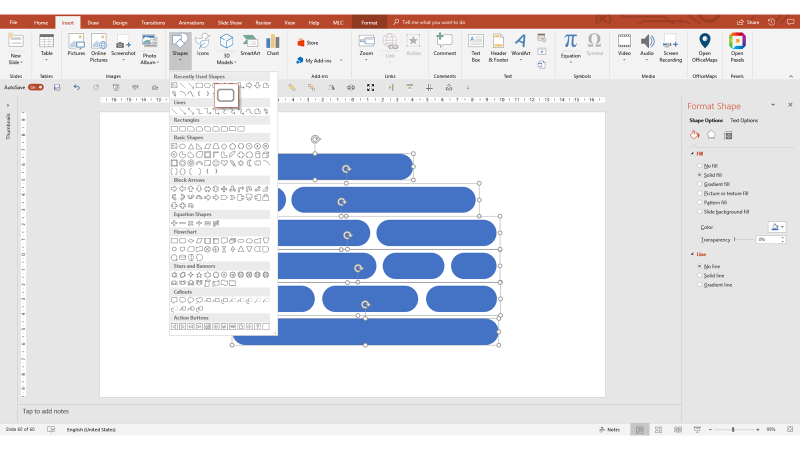Viewport: 800px width, 450px height.
Task: Insert an Equation
Action: click(x=570, y=47)
